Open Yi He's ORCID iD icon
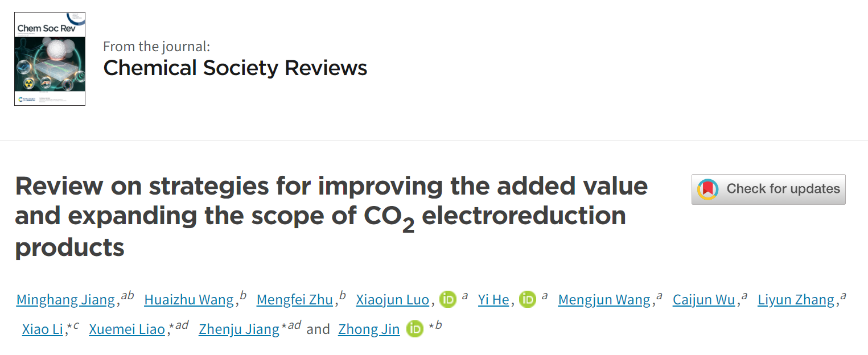The width and height of the screenshot is (868, 355). [x=528, y=299]
